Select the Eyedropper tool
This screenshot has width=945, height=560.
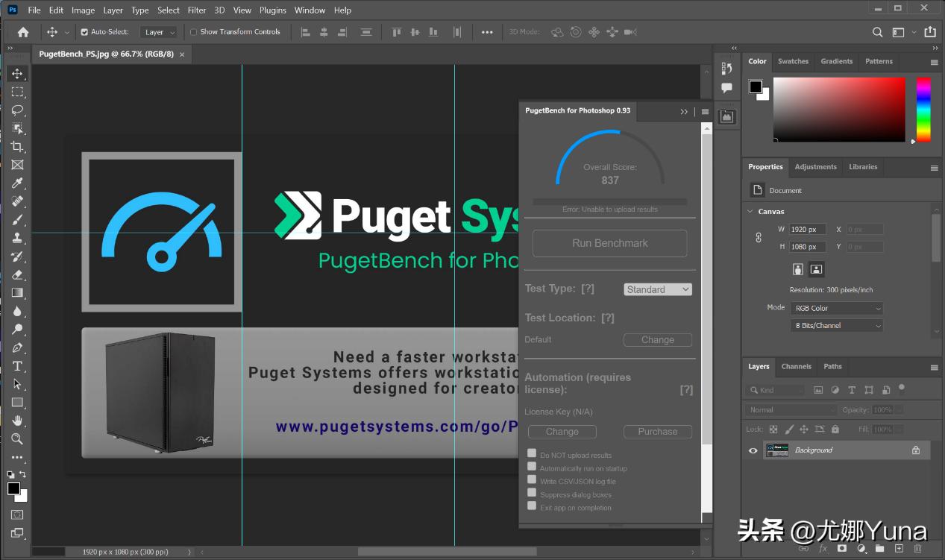tap(17, 183)
